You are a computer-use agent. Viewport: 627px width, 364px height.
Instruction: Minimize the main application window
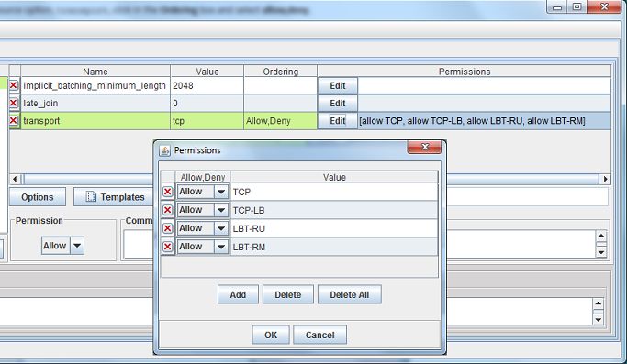pos(557,6)
